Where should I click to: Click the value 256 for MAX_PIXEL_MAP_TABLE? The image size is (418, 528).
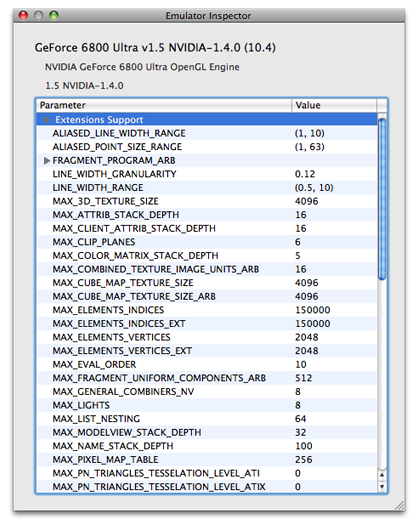click(303, 460)
